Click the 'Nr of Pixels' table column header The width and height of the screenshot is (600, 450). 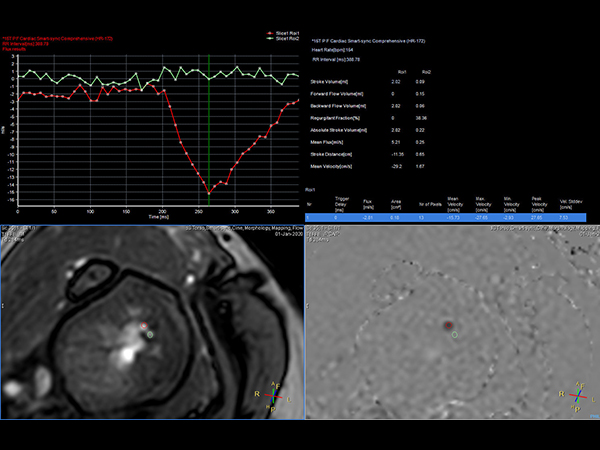(x=430, y=204)
